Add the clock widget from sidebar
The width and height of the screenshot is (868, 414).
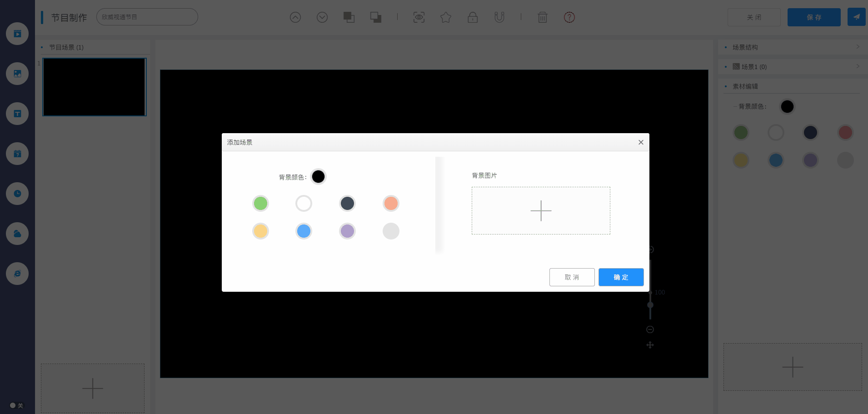[17, 194]
